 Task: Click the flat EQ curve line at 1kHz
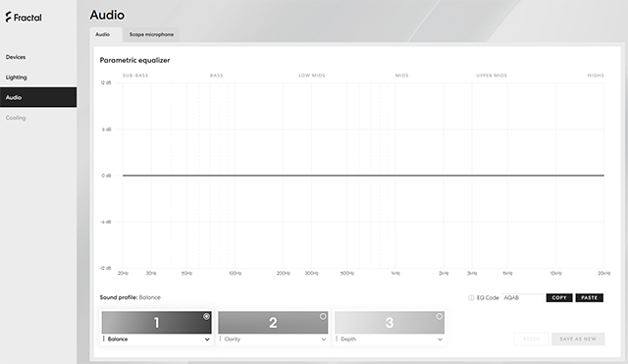tap(395, 176)
